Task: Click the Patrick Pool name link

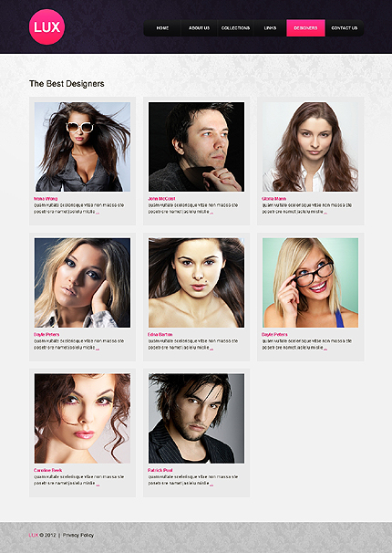Action: coord(160,470)
